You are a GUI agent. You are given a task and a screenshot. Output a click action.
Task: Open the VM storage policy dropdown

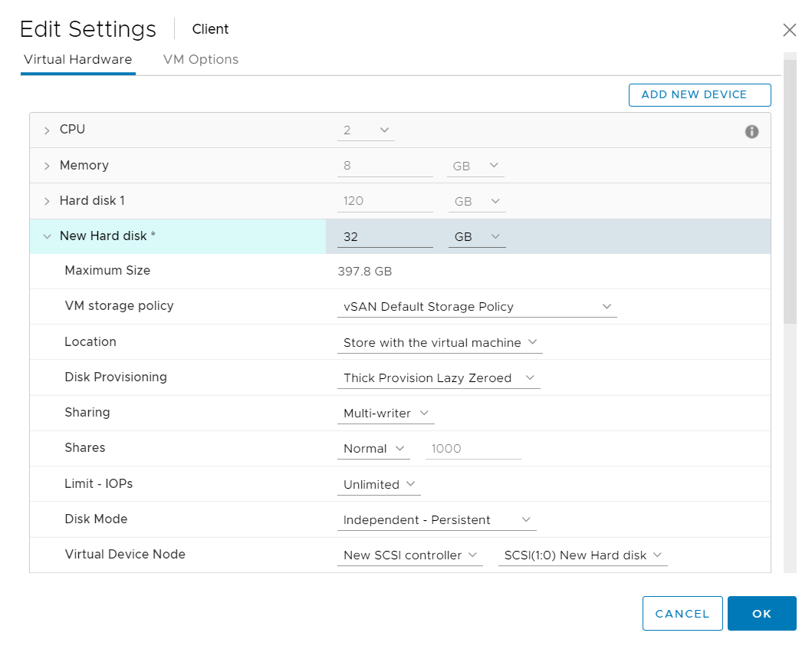(476, 307)
